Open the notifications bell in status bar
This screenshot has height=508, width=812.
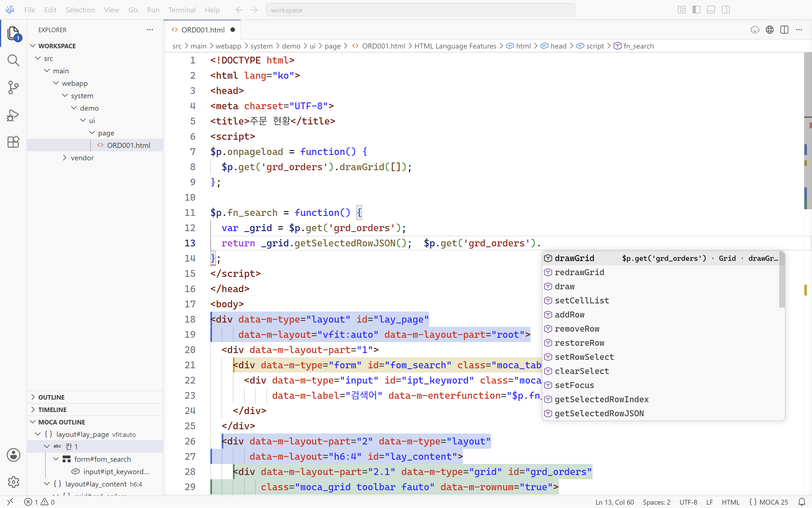click(802, 502)
